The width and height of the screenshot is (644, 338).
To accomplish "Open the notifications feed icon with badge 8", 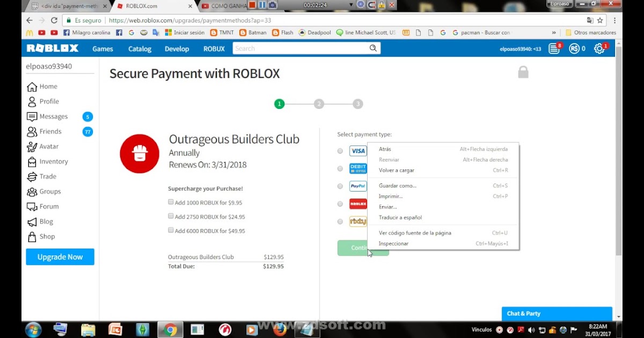I will coord(554,48).
